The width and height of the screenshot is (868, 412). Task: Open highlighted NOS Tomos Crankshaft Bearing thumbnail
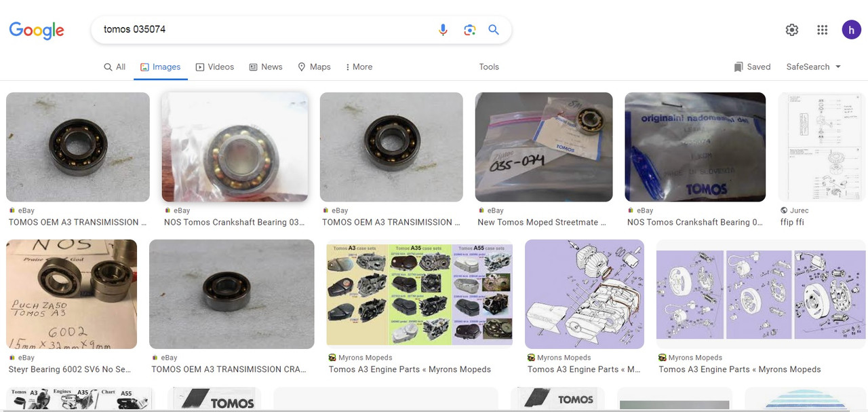coord(235,147)
